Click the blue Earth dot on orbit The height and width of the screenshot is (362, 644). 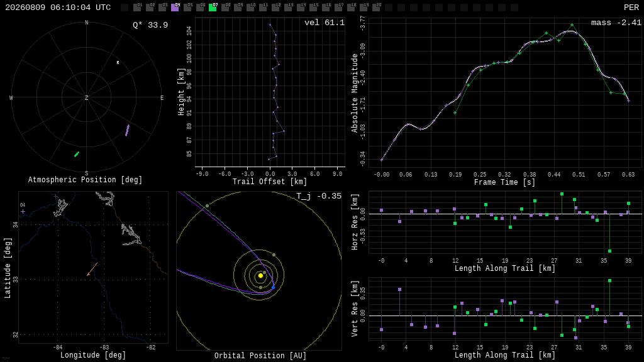click(x=273, y=287)
